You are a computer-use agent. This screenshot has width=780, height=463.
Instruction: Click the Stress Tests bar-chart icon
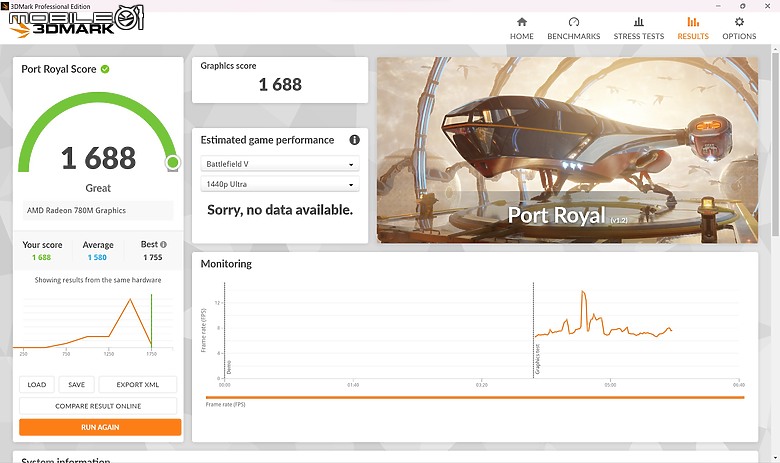coord(639,22)
